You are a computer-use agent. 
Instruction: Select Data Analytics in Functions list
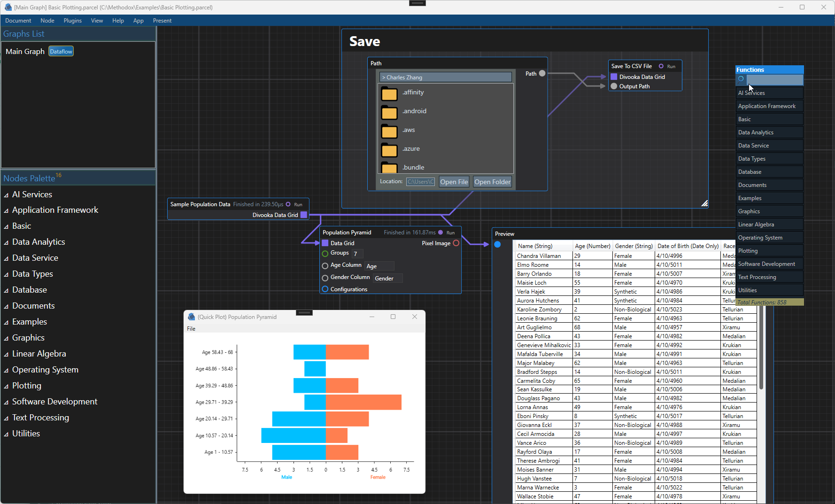(x=769, y=132)
